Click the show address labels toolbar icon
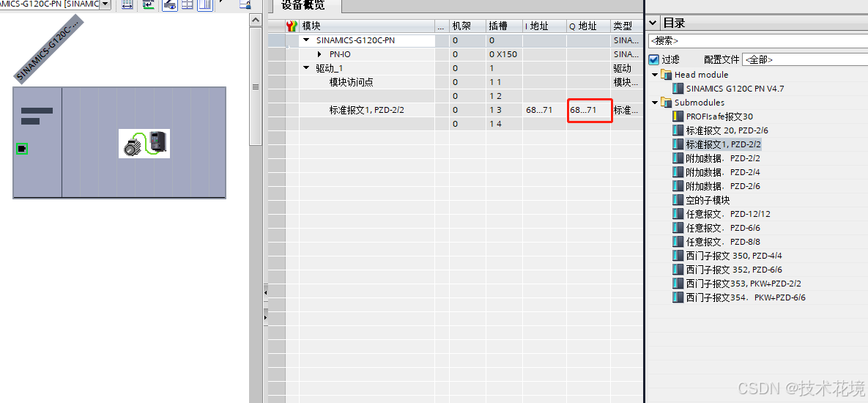Image resolution: width=868 pixels, height=403 pixels. (148, 5)
